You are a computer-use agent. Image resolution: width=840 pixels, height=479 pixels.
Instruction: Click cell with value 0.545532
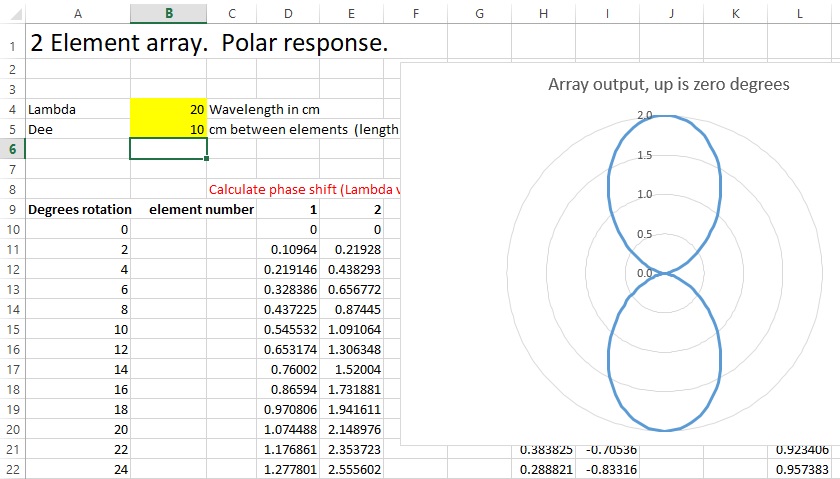288,330
